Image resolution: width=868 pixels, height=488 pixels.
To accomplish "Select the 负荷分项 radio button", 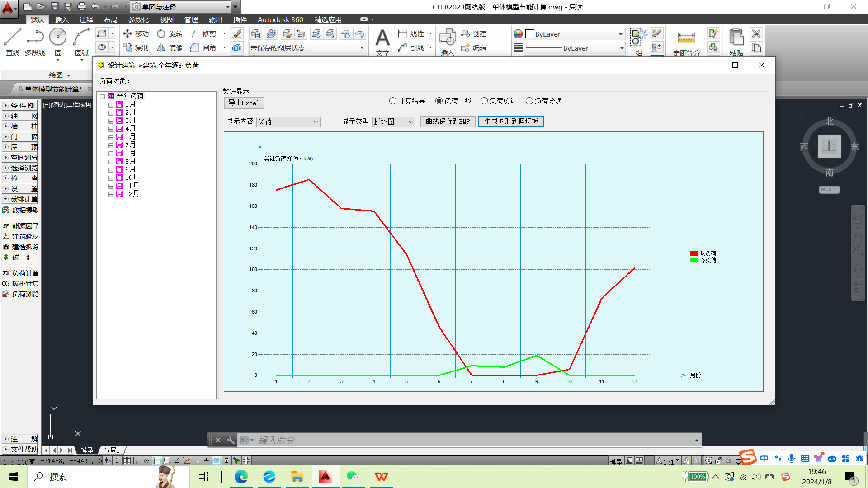I will 529,101.
